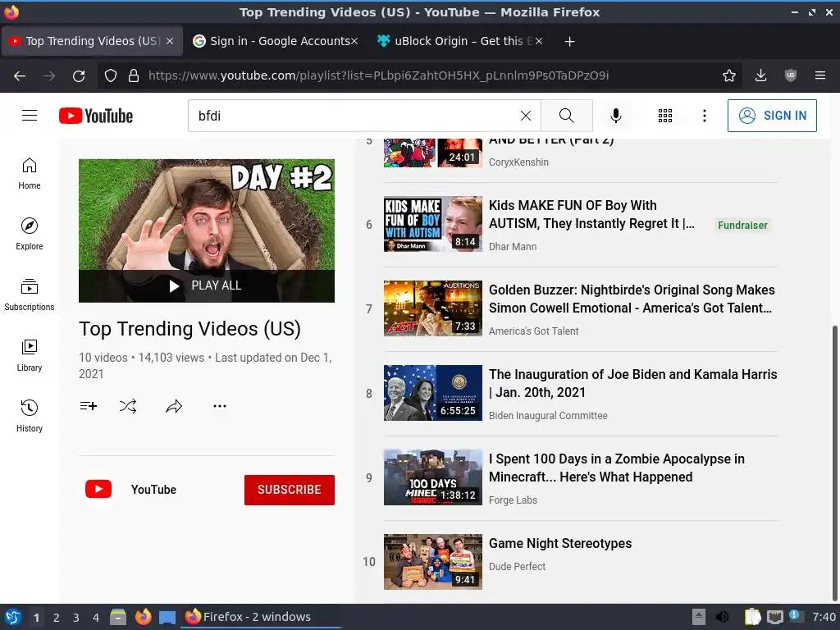Click the YouTube logo
The image size is (840, 630).
click(x=96, y=116)
